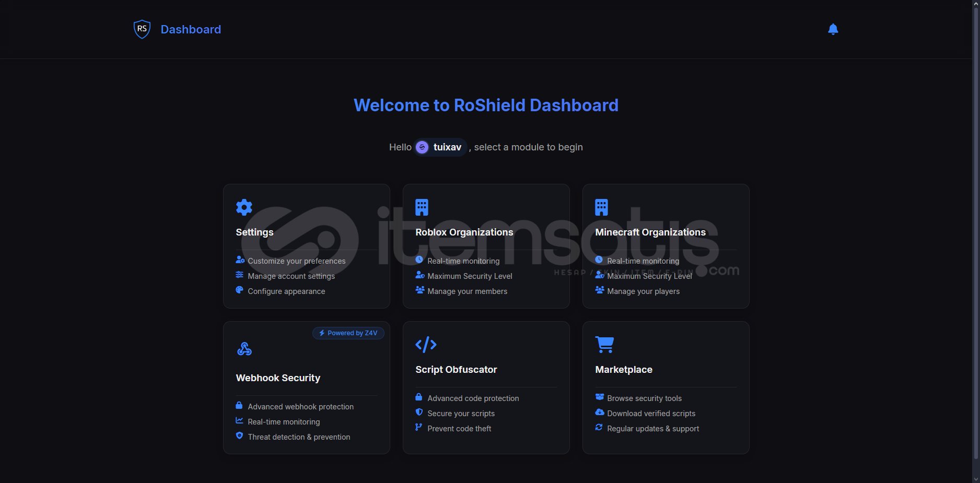980x483 pixels.
Task: Open the Dashboard header link
Action: coord(191,29)
